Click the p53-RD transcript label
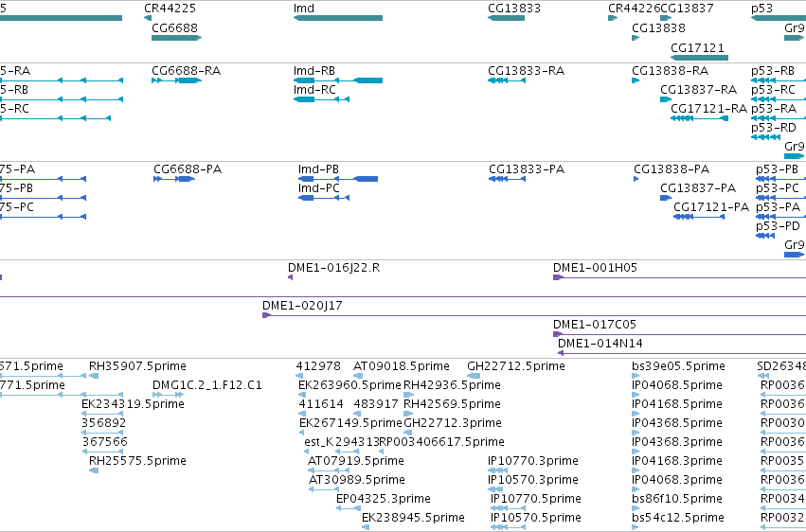 (774, 128)
